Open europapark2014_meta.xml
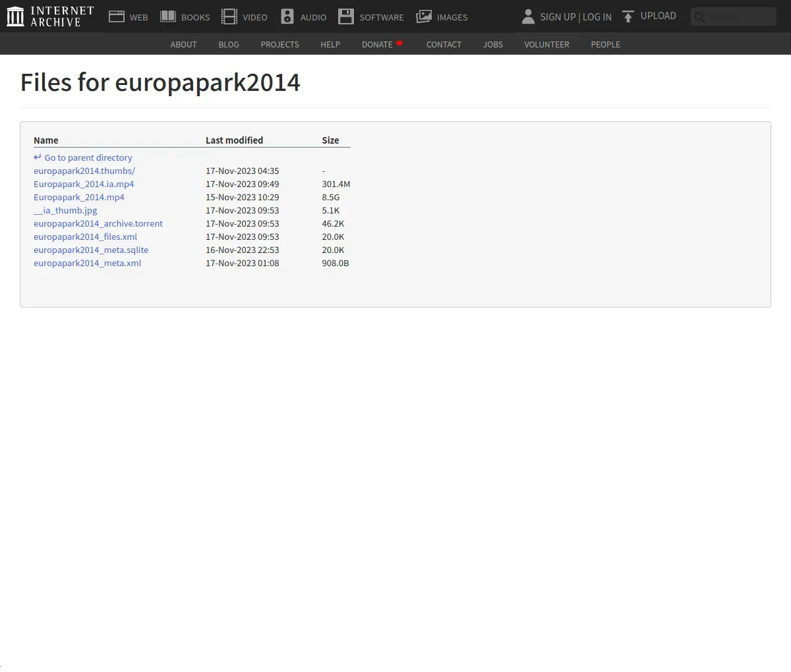791x672 pixels. click(x=88, y=263)
